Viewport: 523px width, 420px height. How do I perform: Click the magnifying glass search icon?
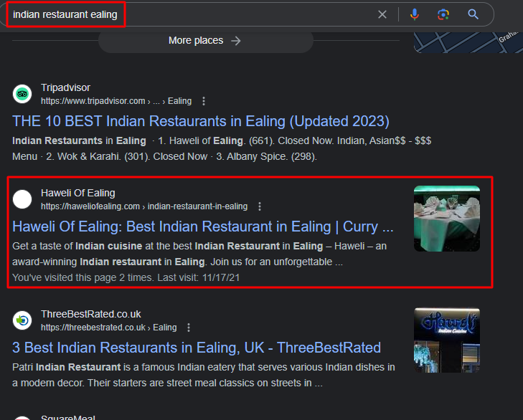[473, 14]
